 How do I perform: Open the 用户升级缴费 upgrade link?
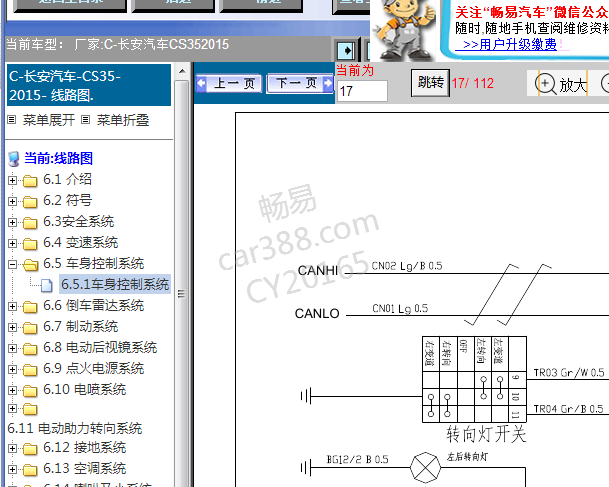pos(510,44)
